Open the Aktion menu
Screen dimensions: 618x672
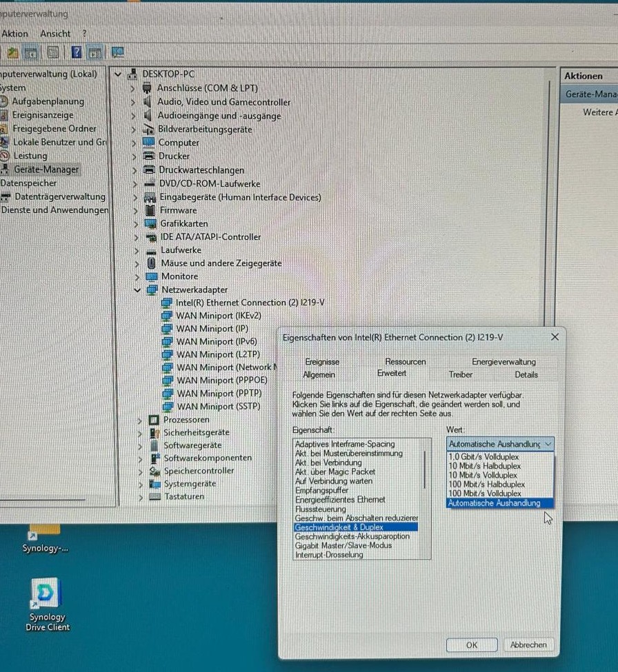pyautogui.click(x=14, y=34)
